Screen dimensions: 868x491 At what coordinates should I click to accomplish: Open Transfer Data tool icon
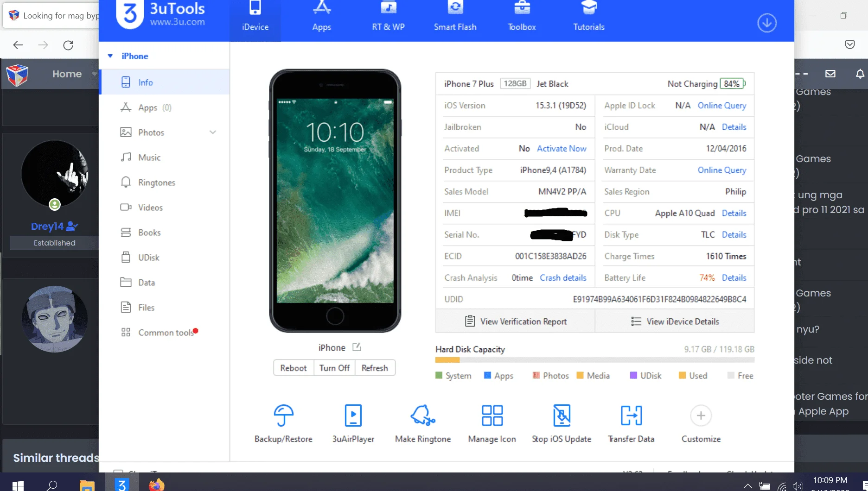click(x=631, y=415)
